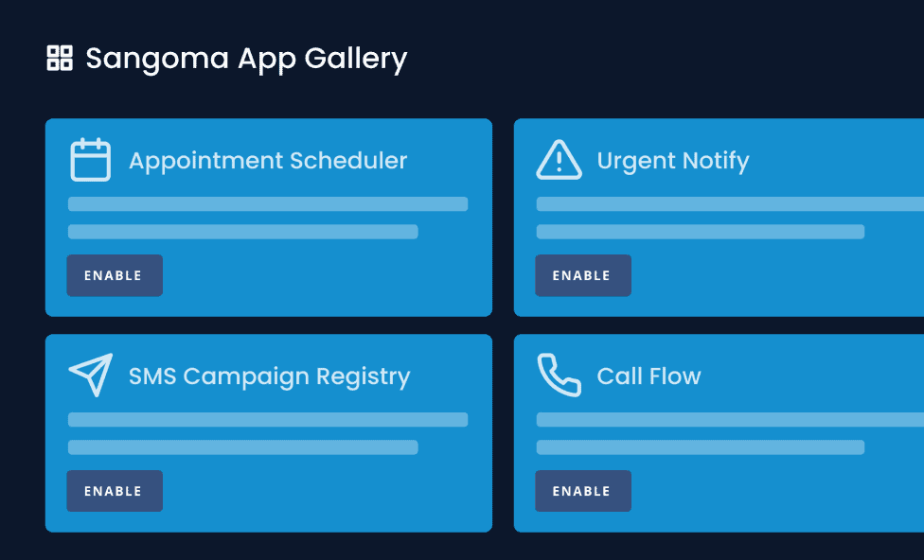Enable the Call Flow app
The image size is (924, 560).
[582, 491]
